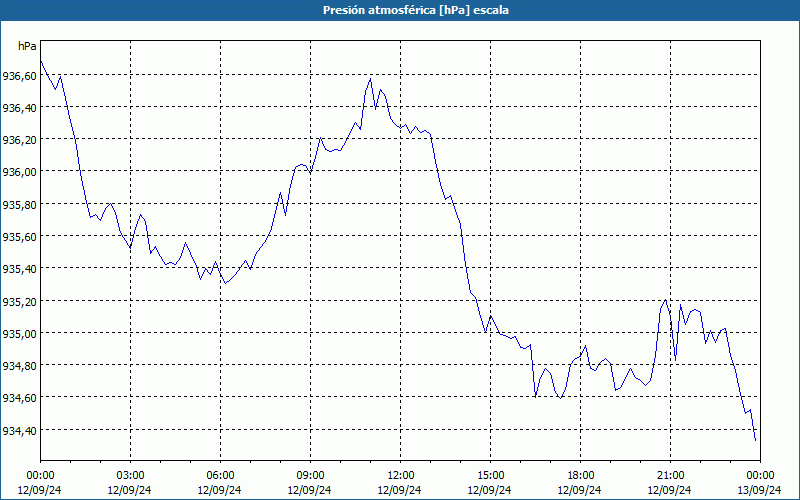Click the 06:00 time axis label
Screen dimensions: 800x500
coord(220,476)
